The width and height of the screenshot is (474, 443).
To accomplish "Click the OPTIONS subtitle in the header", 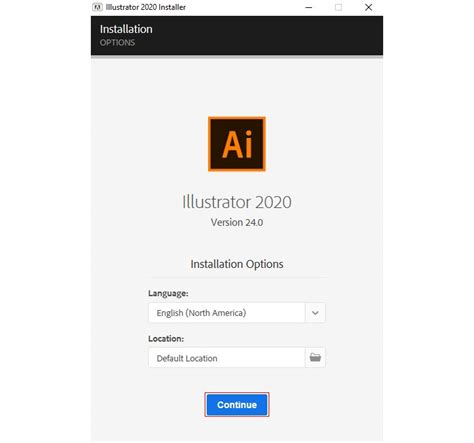I will click(x=117, y=43).
